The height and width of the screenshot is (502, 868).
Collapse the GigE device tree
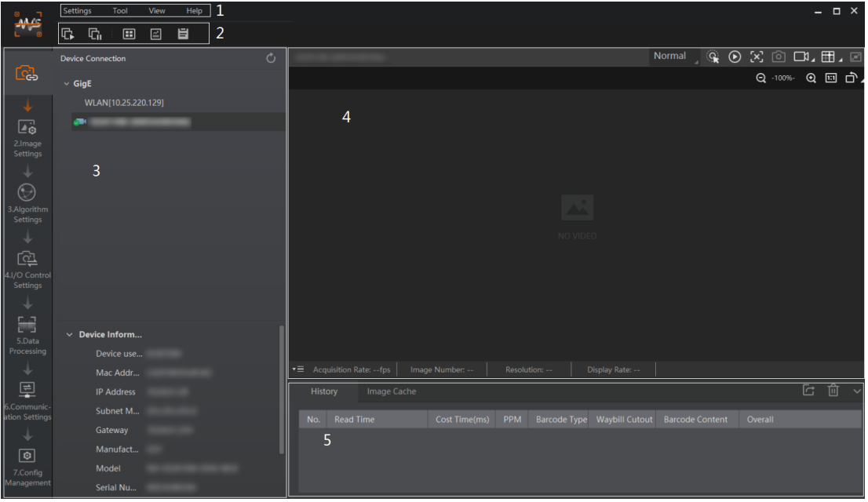[67, 84]
